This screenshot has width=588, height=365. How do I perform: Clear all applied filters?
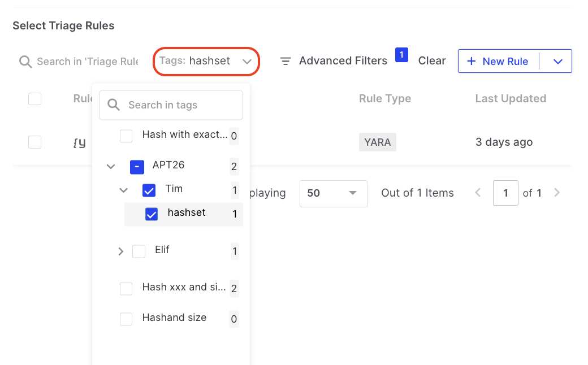(432, 61)
